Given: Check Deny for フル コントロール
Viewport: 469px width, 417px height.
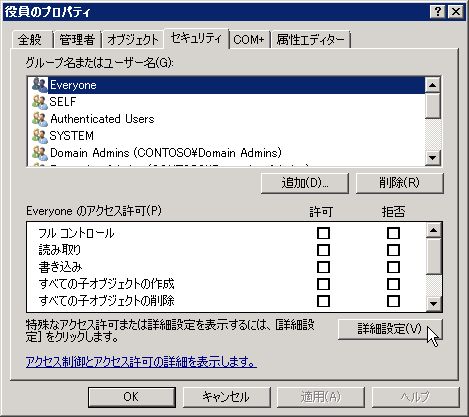Looking at the screenshot, I should (393, 233).
